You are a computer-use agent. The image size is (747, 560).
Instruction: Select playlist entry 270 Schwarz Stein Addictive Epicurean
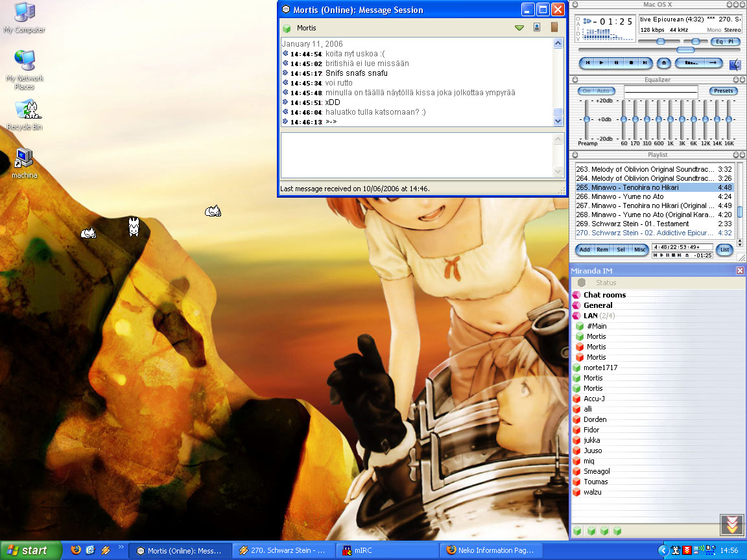tap(654, 233)
